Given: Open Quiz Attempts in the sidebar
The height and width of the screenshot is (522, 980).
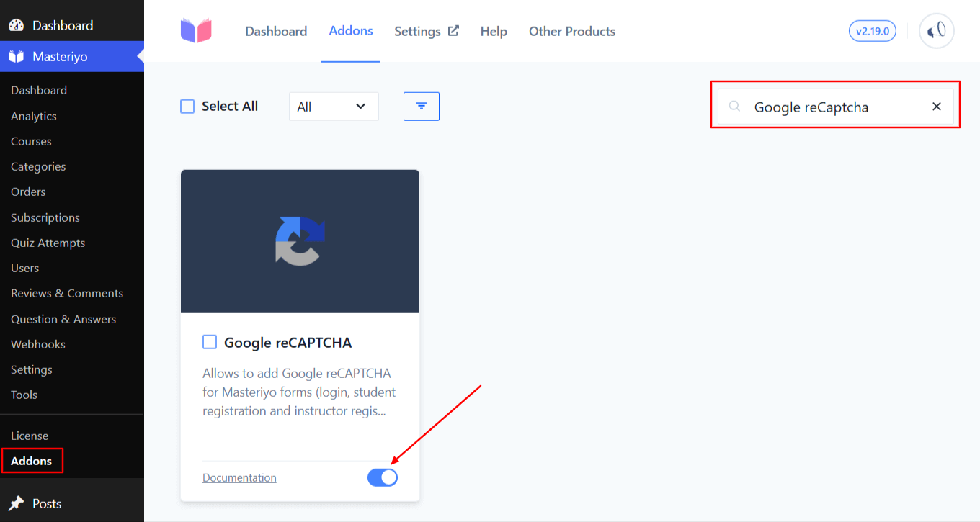Looking at the screenshot, I should click(48, 243).
